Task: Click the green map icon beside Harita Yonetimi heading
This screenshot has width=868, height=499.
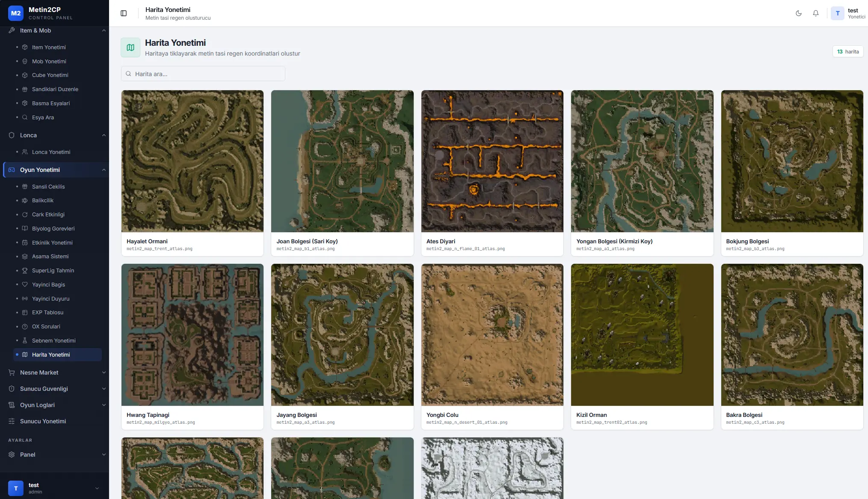Action: tap(130, 47)
